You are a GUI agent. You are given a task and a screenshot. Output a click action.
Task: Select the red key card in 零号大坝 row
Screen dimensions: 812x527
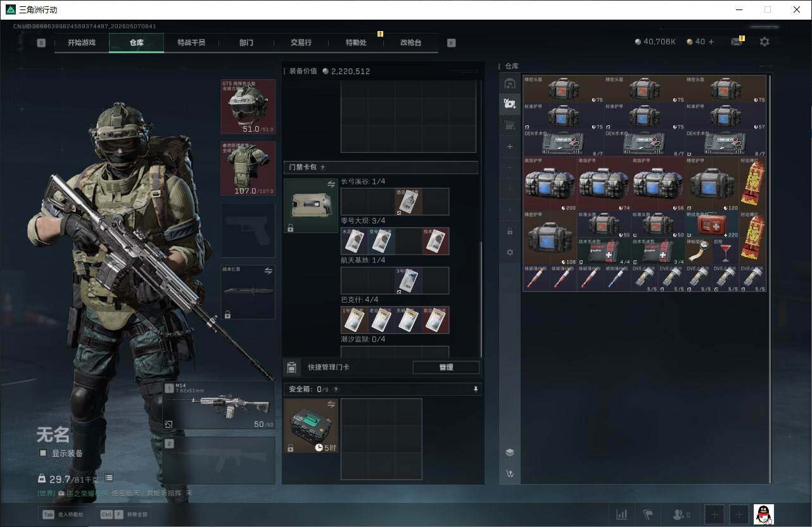(436, 241)
